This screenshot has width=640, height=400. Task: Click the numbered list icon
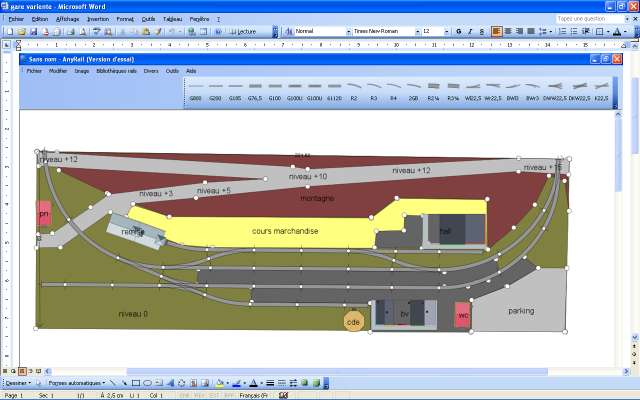pyautogui.click(x=562, y=31)
